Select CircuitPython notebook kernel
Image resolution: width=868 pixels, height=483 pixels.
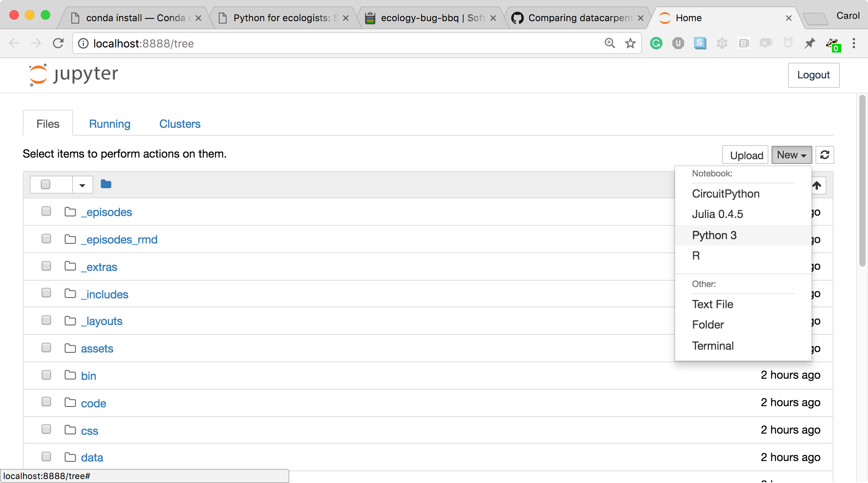point(725,193)
